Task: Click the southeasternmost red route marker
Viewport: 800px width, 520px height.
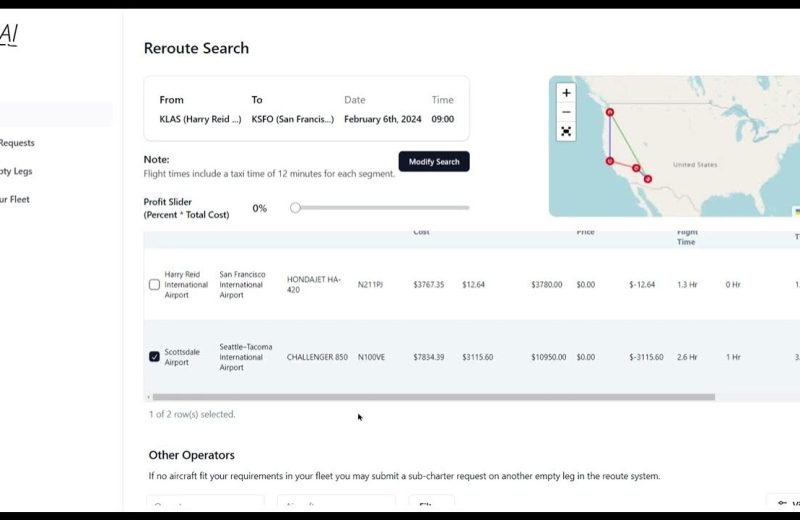Action: point(648,179)
